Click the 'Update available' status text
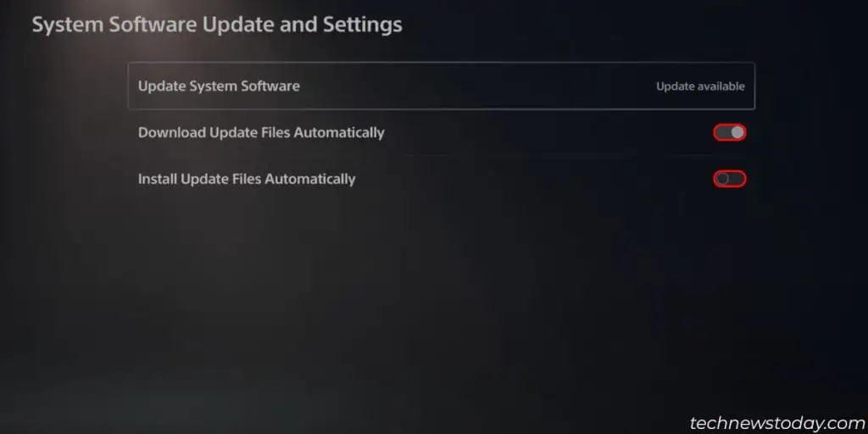 pyautogui.click(x=700, y=86)
